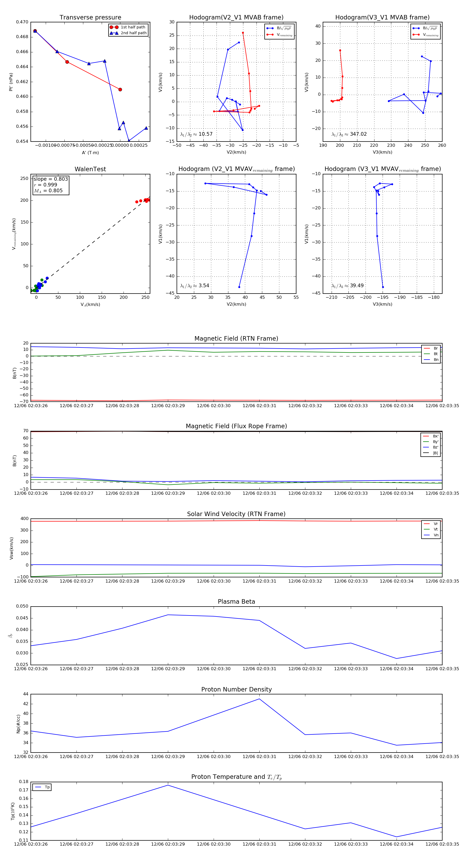Image resolution: width=473 pixels, height=868 pixels.
Task: Click the λ1/λ2 ≈ 10.57 annotation
Action: (196, 134)
